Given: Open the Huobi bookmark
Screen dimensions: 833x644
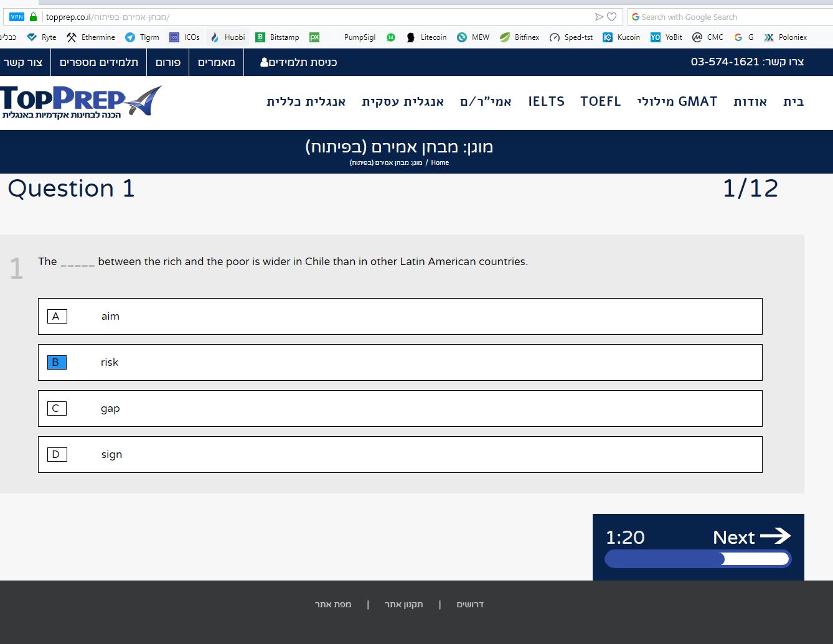Looking at the screenshot, I should (227, 37).
